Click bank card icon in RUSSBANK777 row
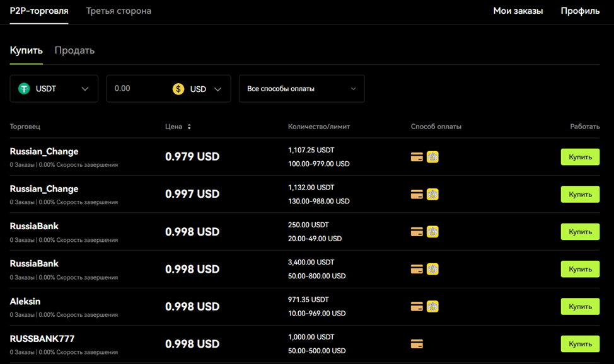Screen dimensions: 614x364 (x=417, y=344)
